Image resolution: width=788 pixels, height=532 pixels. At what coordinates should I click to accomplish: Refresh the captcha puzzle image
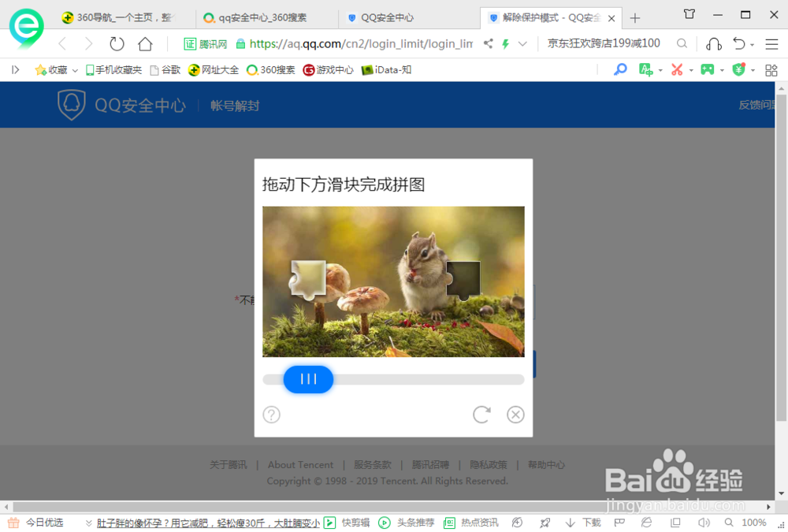coord(481,415)
